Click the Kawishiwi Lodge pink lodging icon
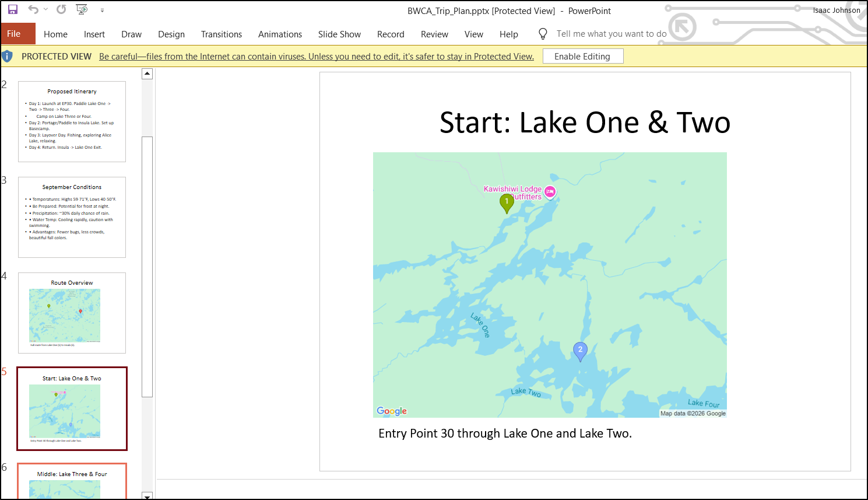868x500 pixels. (550, 192)
